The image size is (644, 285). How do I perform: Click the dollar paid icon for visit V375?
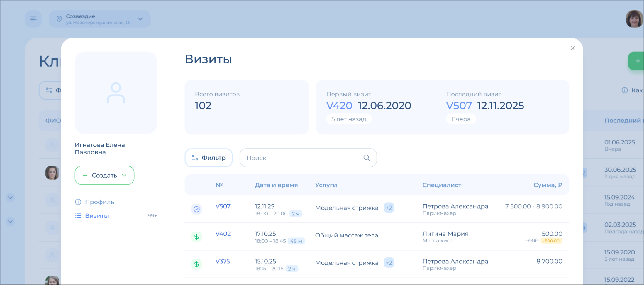point(196,264)
